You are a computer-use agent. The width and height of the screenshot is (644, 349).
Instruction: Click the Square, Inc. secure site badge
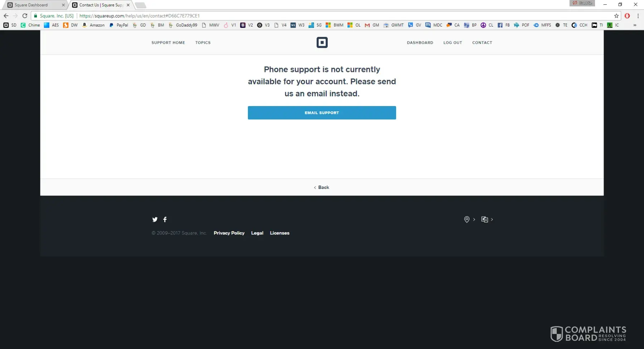point(54,16)
